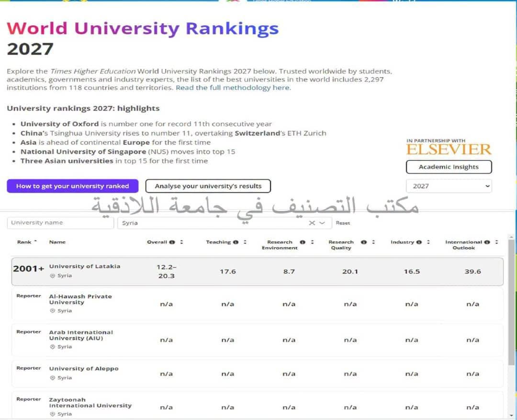Image resolution: width=517 pixels, height=420 pixels.
Task: Sort using the Research Environment sort arrows
Action: pos(312,242)
